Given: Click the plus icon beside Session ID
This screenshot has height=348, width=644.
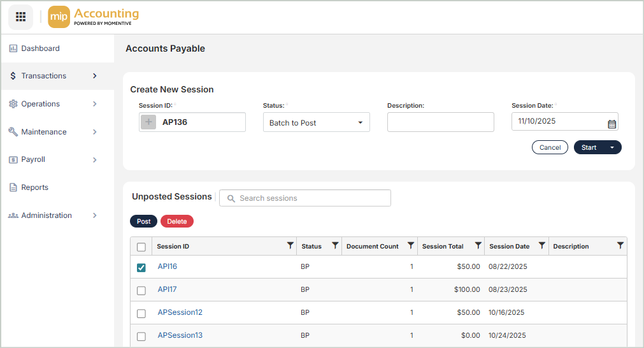Looking at the screenshot, I should [148, 122].
